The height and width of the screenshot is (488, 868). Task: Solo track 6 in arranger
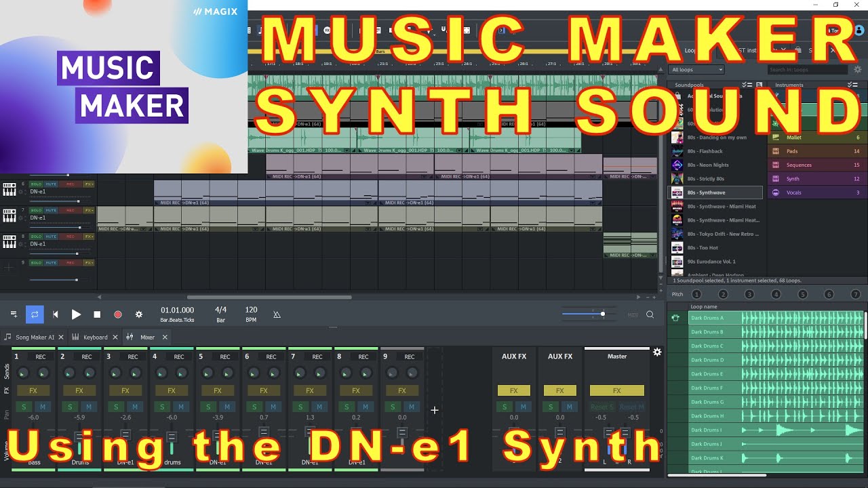tap(37, 184)
